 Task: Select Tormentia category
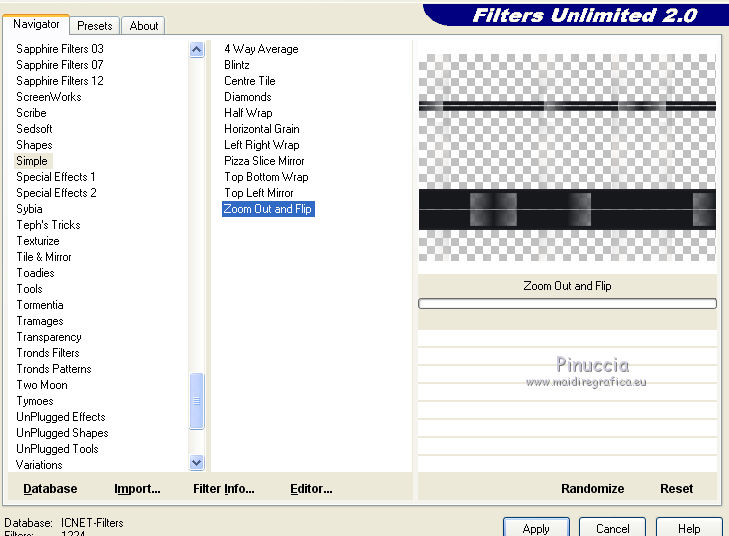point(40,305)
